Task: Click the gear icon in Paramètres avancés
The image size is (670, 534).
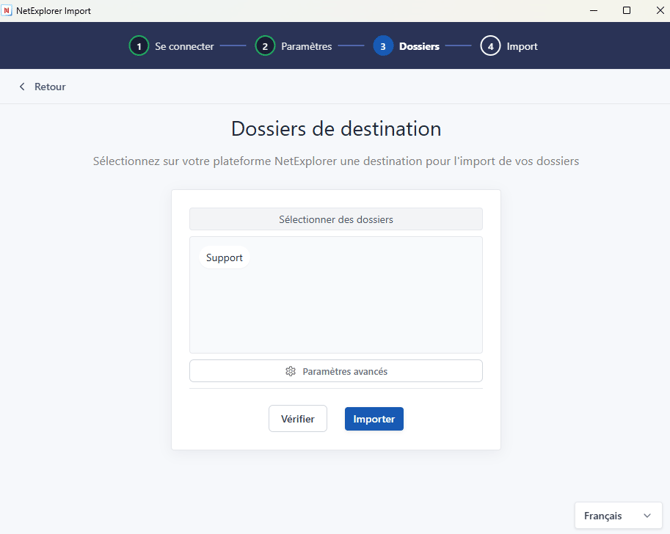Action: point(291,371)
